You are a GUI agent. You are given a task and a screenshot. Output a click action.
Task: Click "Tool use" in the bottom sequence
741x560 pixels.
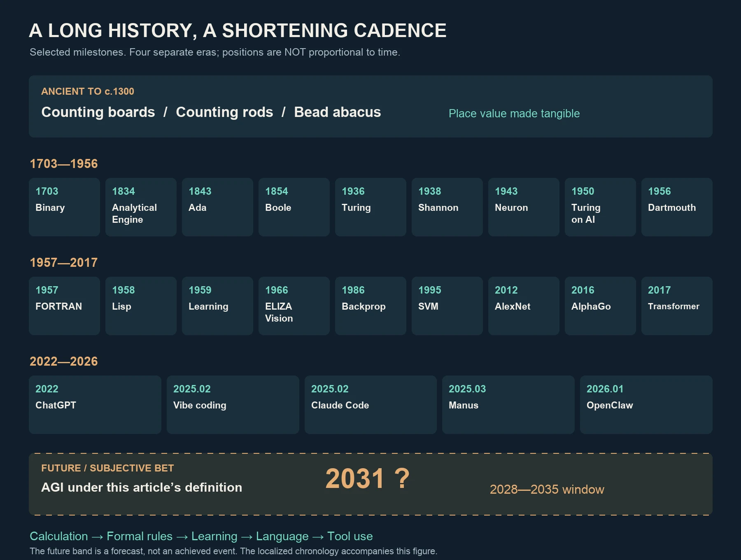pos(350,536)
